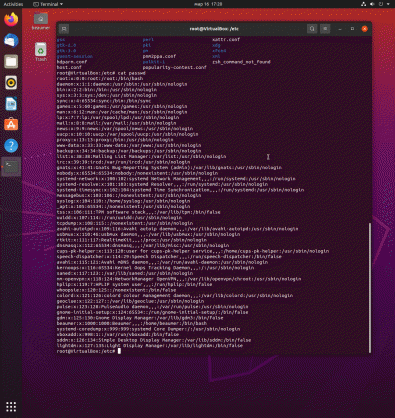Click hdparm.conf in the listing

pos(72,62)
